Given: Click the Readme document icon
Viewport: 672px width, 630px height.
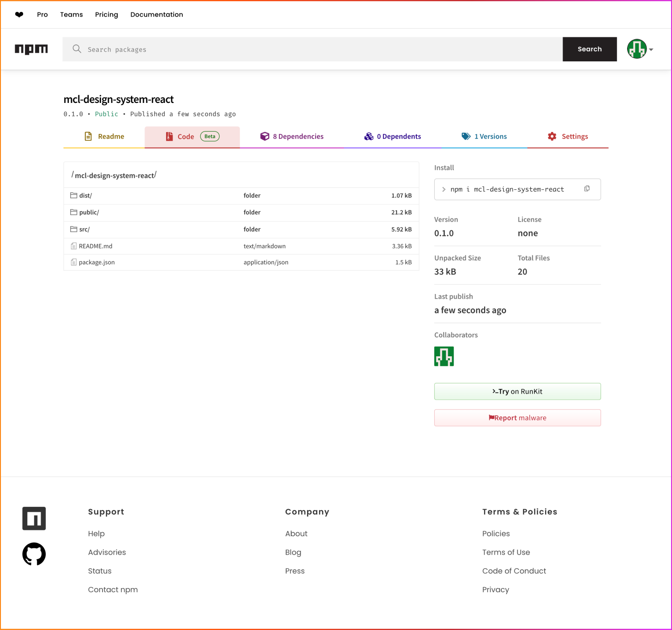Looking at the screenshot, I should 88,136.
